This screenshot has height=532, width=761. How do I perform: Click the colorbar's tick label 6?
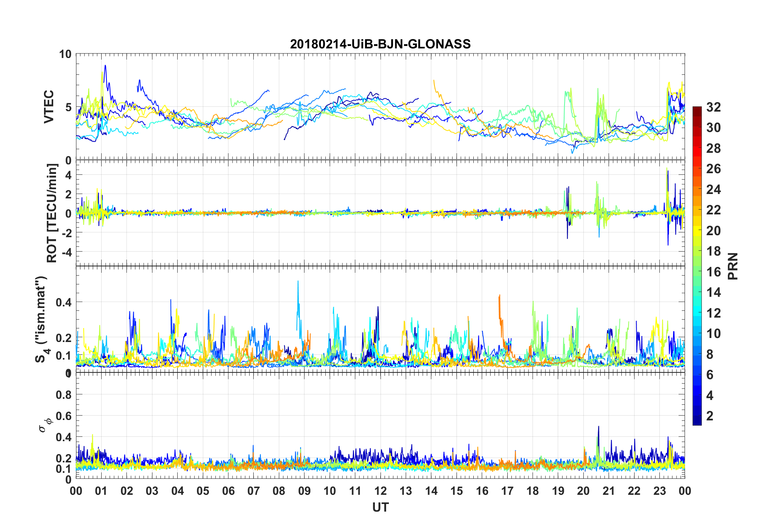tap(710, 375)
